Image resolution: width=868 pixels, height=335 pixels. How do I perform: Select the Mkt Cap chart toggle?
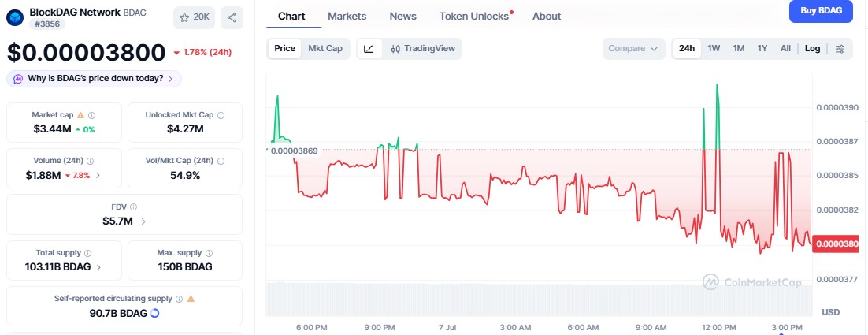(325, 49)
